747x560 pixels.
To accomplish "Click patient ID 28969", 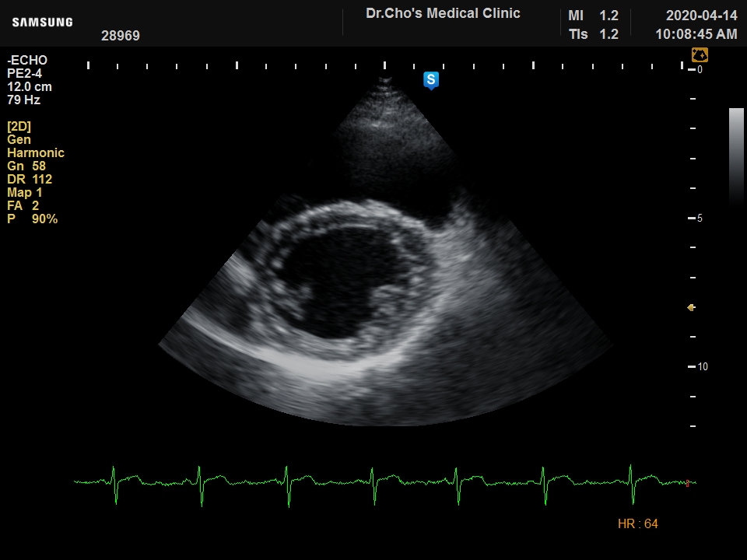I will pyautogui.click(x=121, y=36).
